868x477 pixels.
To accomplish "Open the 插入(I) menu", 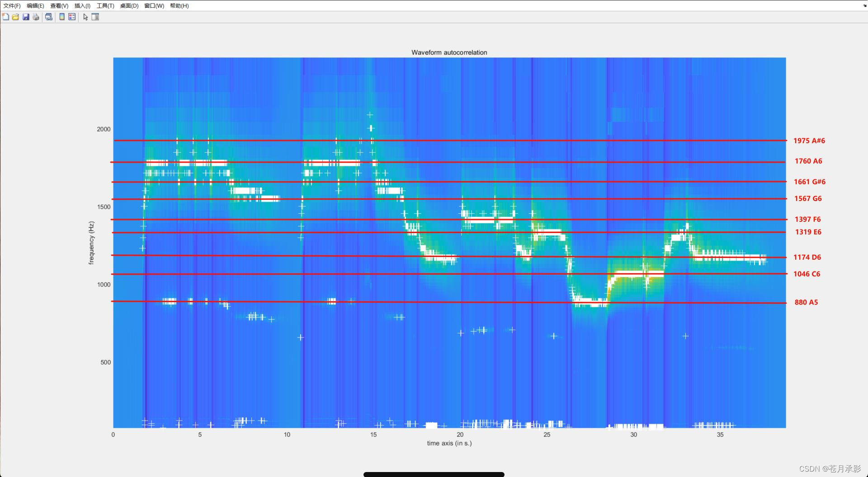I will pyautogui.click(x=82, y=6).
